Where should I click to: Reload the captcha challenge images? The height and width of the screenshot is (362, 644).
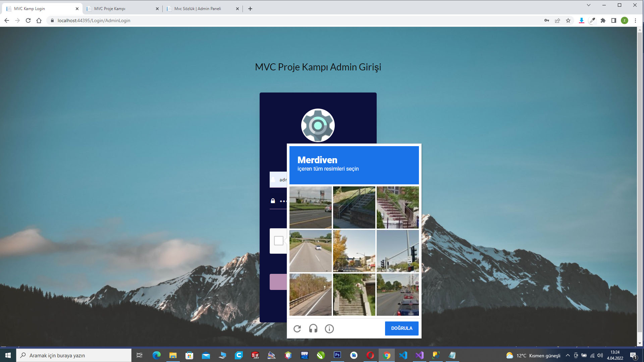tap(297, 328)
